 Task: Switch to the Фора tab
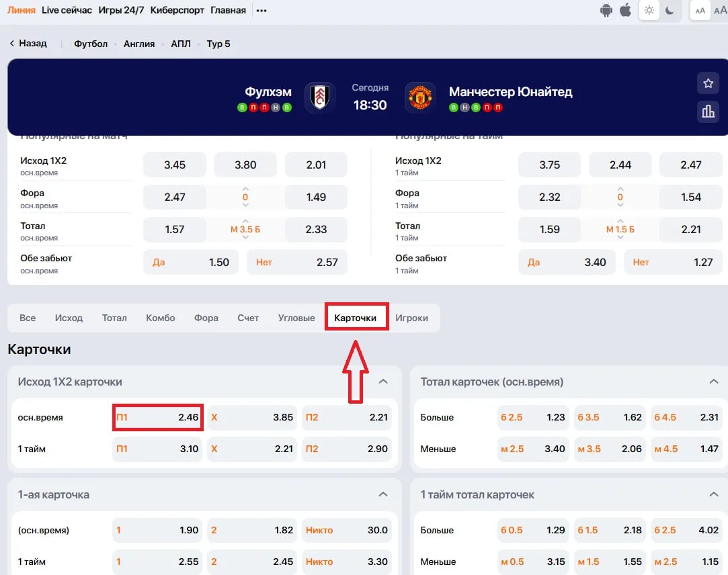pos(206,318)
